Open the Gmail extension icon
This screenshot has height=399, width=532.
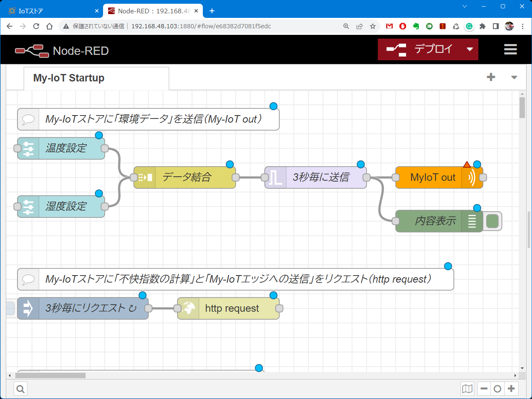(389, 26)
